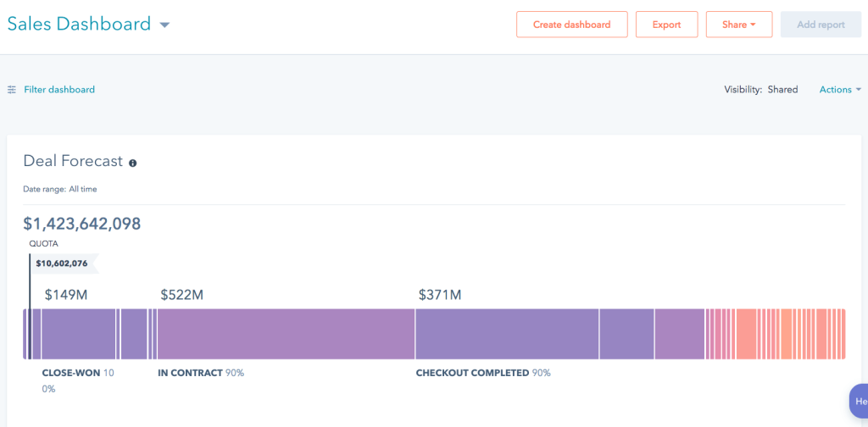Select the $371M Checkout Completed bar segment

pos(507,334)
